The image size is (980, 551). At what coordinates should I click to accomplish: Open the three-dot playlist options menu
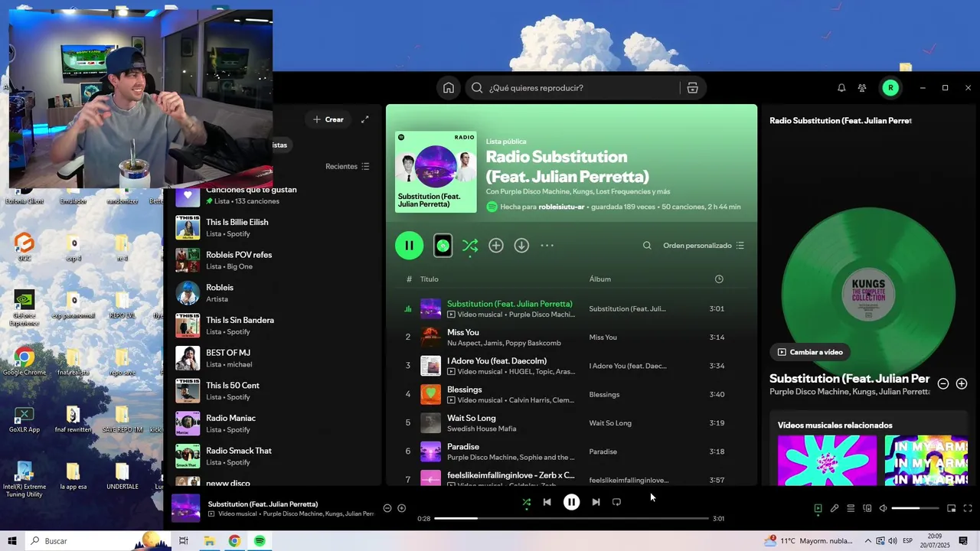click(x=547, y=246)
